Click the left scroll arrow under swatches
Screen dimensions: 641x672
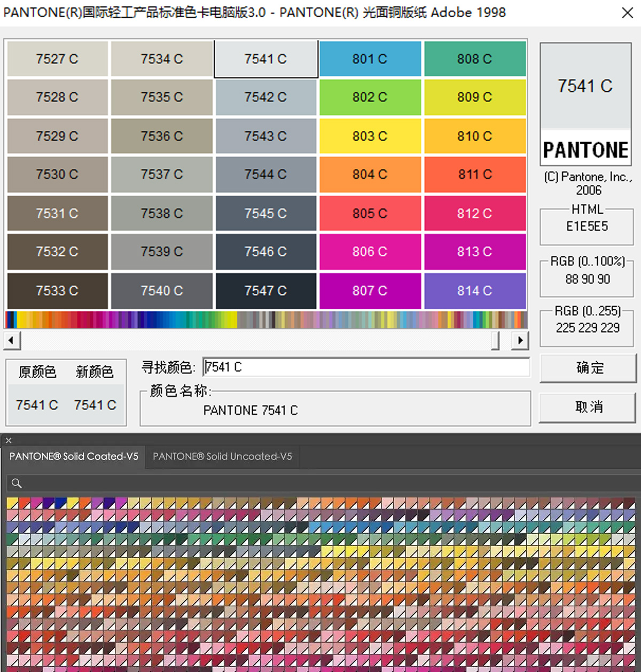point(12,340)
